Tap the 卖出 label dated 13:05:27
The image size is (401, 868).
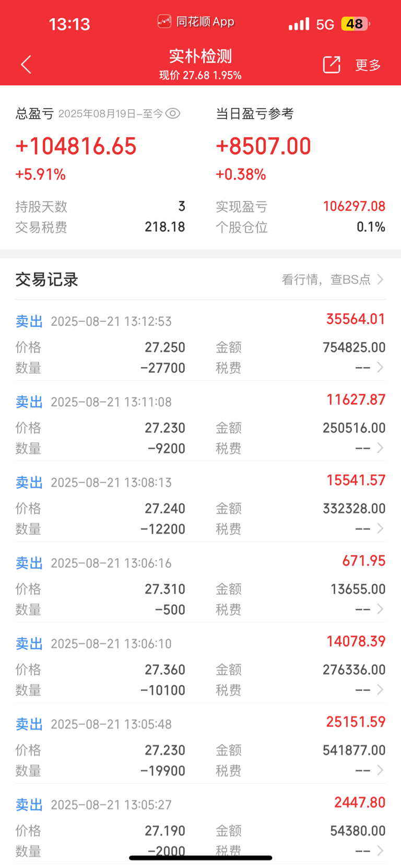pyautogui.click(x=29, y=805)
